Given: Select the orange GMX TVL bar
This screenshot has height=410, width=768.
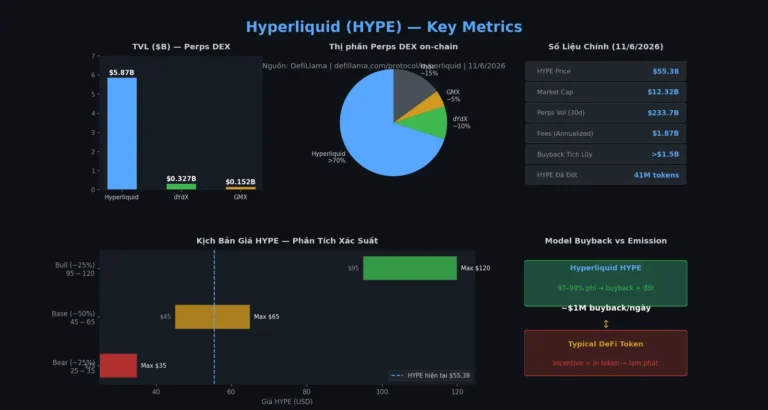Looking at the screenshot, I should pos(240,188).
